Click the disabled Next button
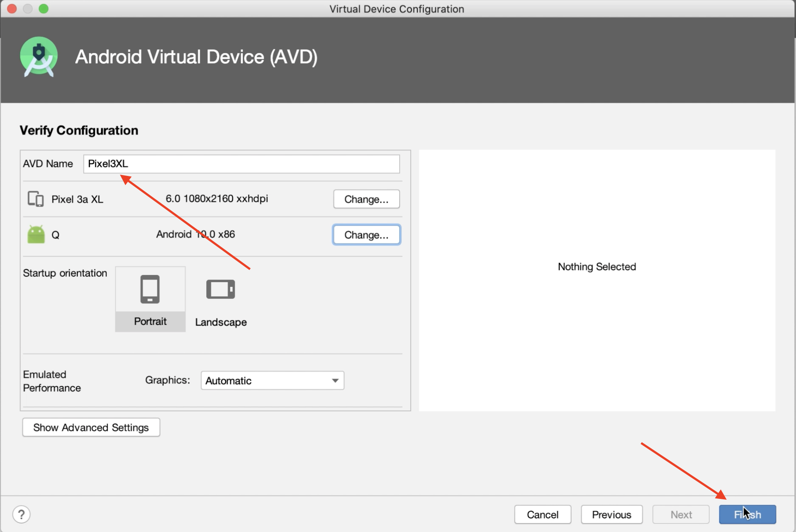The height and width of the screenshot is (532, 796). click(x=681, y=515)
